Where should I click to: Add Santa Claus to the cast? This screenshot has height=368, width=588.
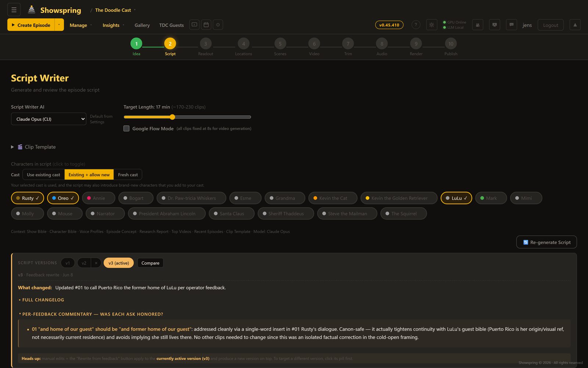point(232,213)
